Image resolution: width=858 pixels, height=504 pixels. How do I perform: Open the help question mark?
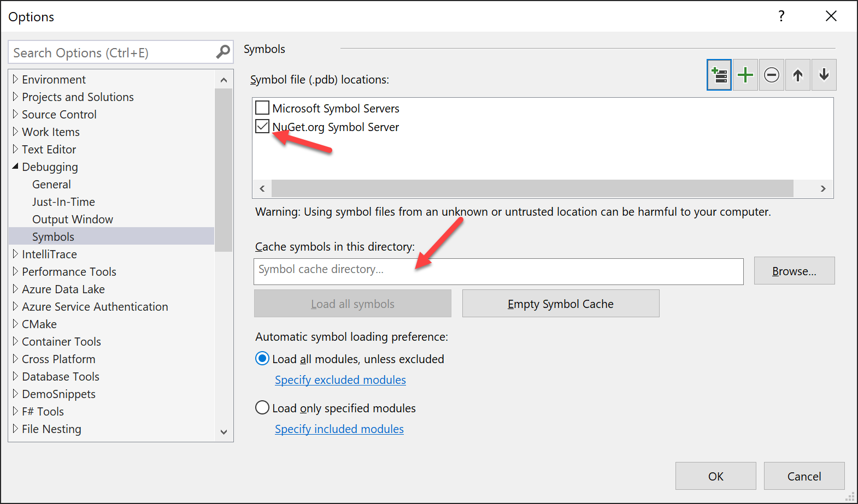(x=781, y=16)
